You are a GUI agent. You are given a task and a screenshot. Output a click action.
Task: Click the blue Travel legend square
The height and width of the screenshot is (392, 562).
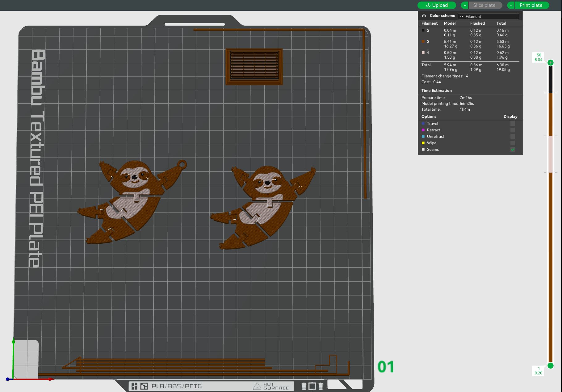tap(423, 124)
